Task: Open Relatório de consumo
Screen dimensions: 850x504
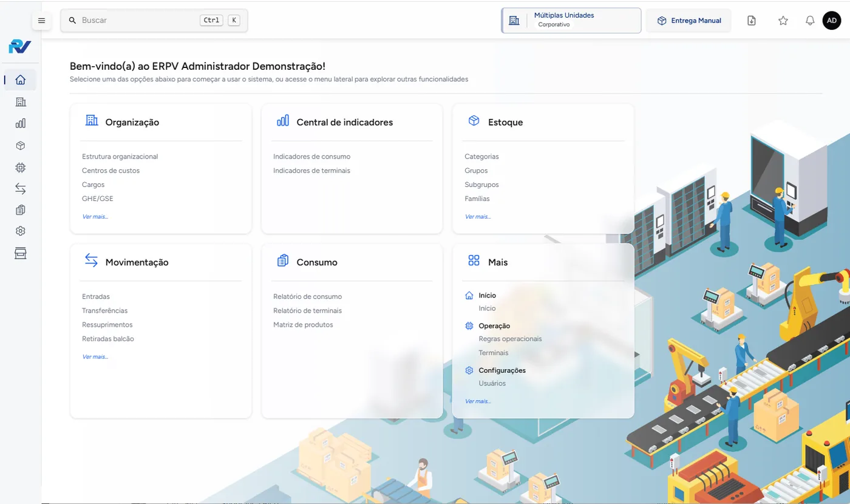Action: pos(308,297)
